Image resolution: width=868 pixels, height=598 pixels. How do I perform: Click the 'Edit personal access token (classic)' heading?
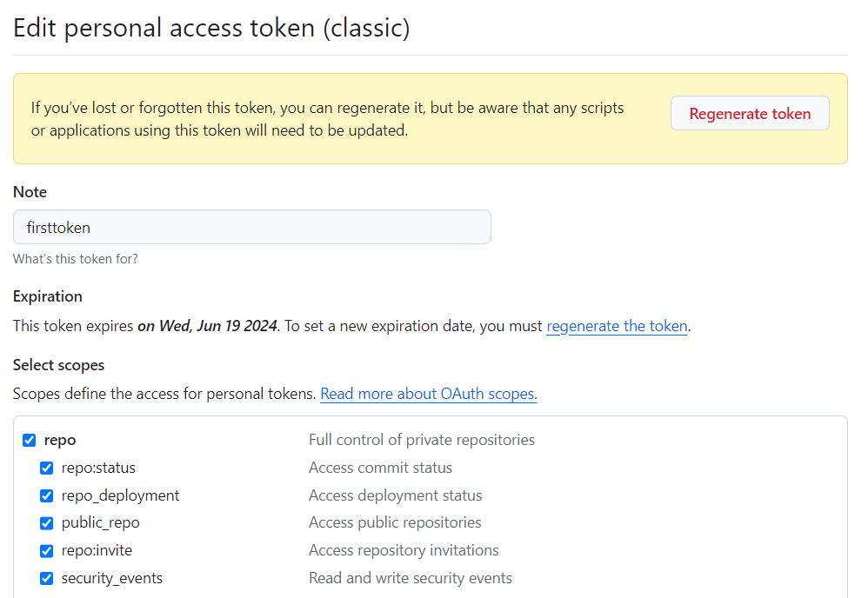click(211, 28)
